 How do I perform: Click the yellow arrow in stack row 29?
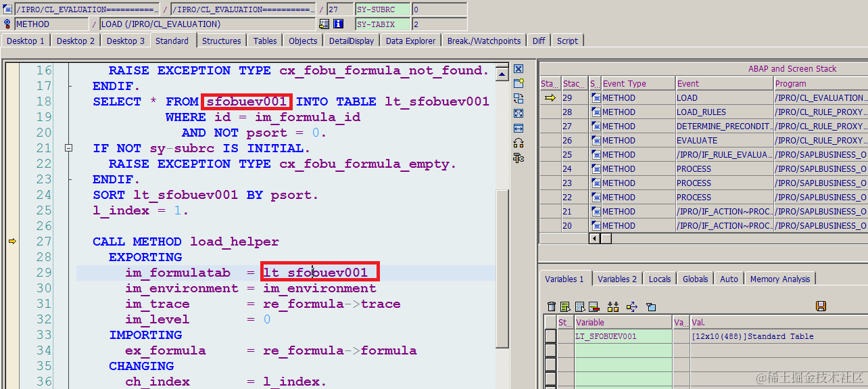(550, 98)
